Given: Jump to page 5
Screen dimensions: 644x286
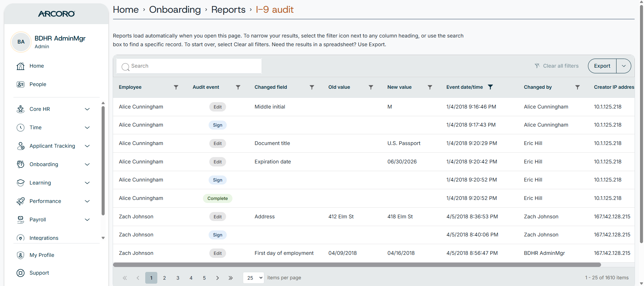Looking at the screenshot, I should pyautogui.click(x=204, y=278).
